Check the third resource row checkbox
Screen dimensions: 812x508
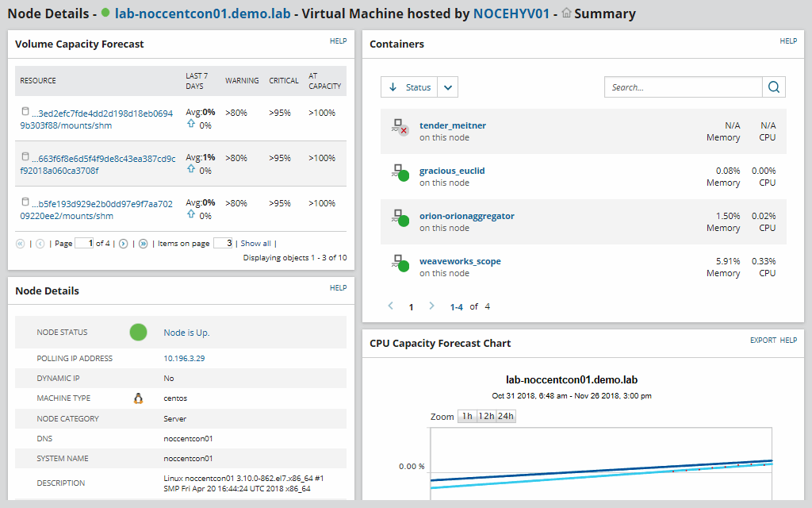click(x=24, y=202)
